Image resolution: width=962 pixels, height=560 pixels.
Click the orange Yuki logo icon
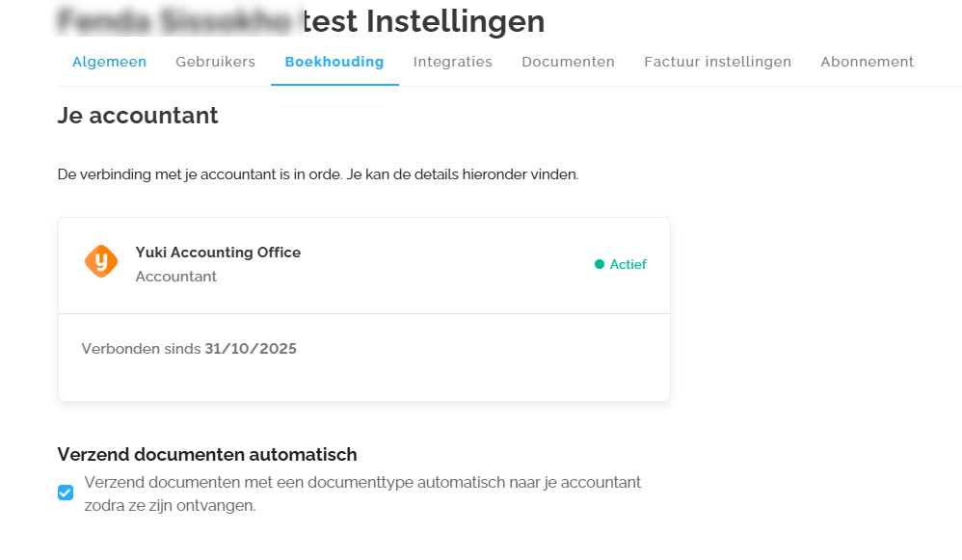click(101, 261)
